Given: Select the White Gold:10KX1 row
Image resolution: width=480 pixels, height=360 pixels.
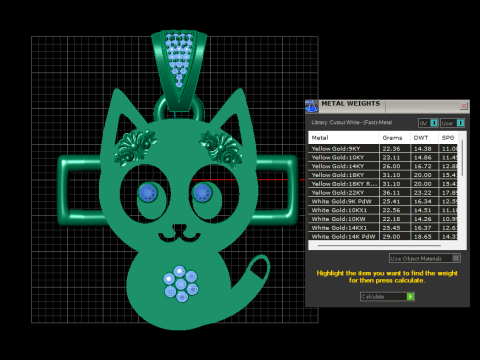Looking at the screenshot, I should point(383,210).
